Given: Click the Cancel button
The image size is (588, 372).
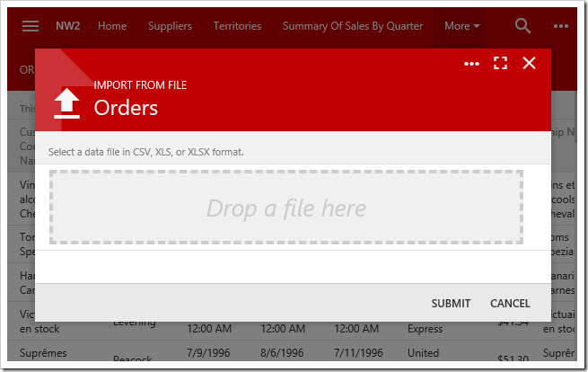Looking at the screenshot, I should (510, 304).
